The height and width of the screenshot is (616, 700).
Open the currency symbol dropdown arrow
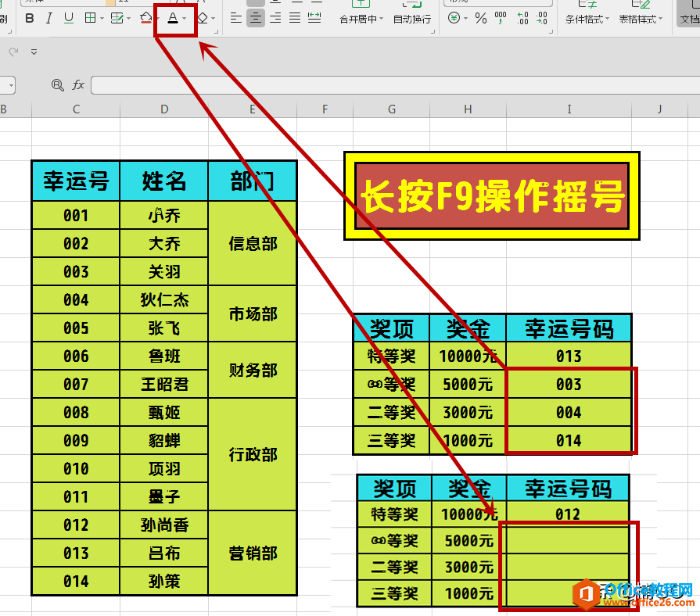click(x=465, y=19)
